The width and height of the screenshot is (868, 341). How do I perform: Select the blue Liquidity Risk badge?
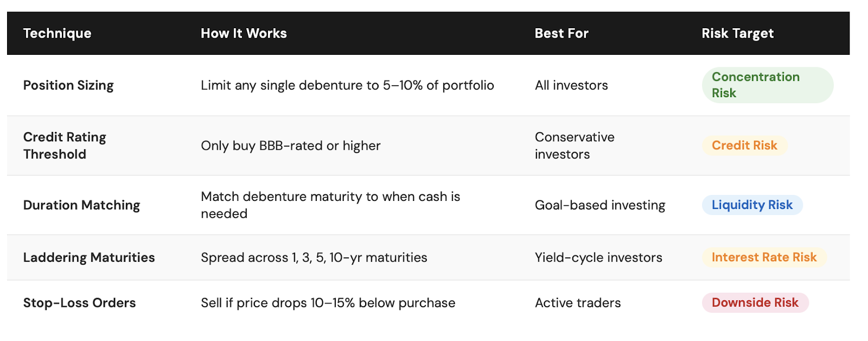[752, 205]
